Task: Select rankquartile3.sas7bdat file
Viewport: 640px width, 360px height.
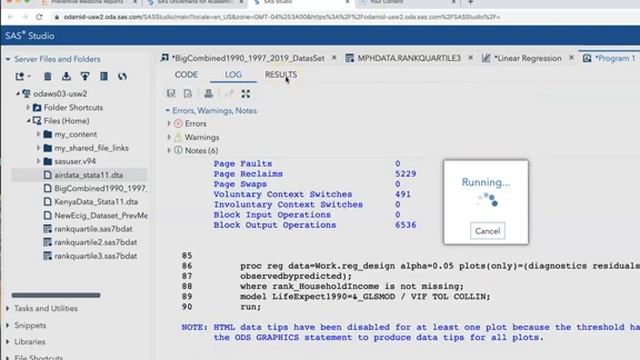Action: coord(96,256)
